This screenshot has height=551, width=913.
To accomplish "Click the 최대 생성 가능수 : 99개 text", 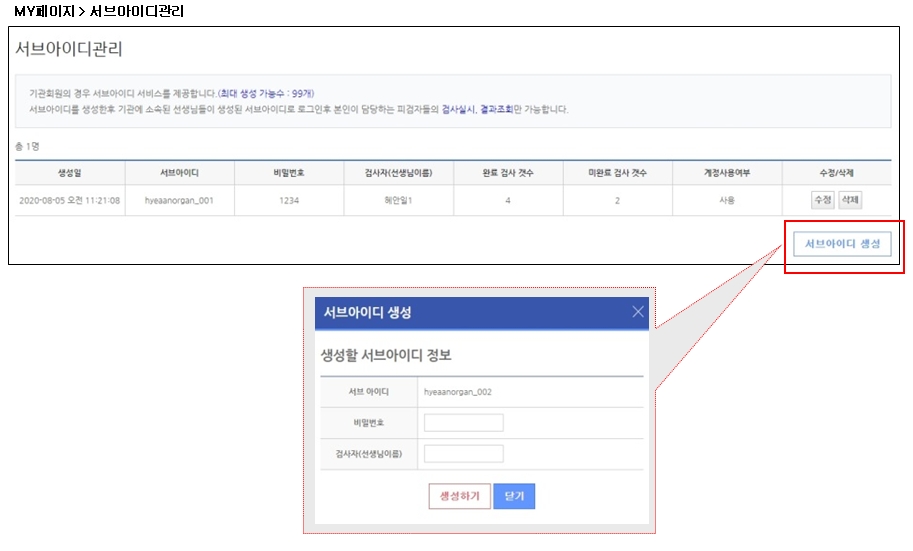I will 266,93.
